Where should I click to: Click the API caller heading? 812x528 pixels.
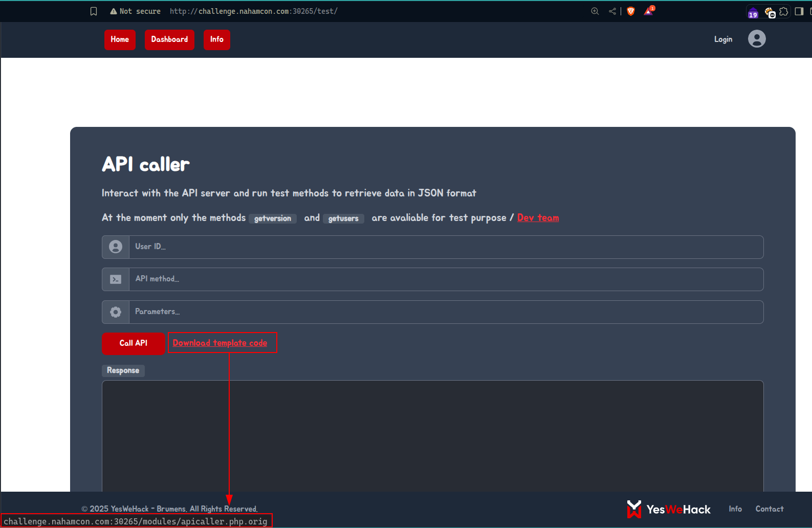click(x=146, y=164)
